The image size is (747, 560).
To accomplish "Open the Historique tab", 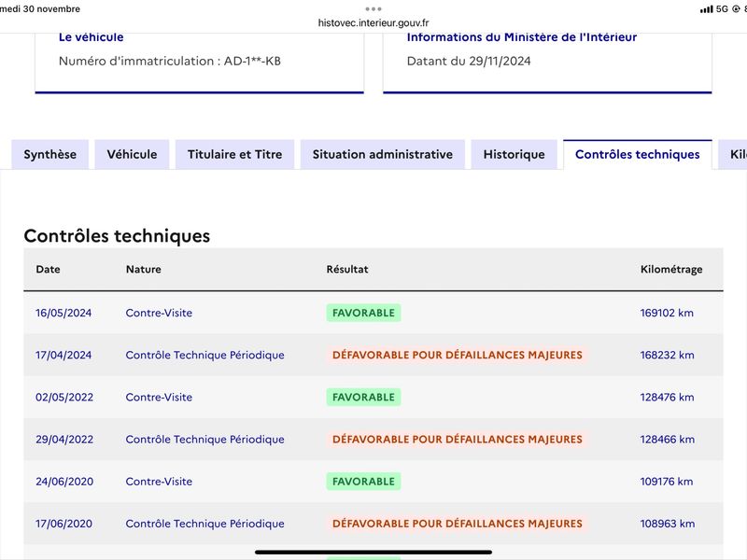I will point(514,154).
